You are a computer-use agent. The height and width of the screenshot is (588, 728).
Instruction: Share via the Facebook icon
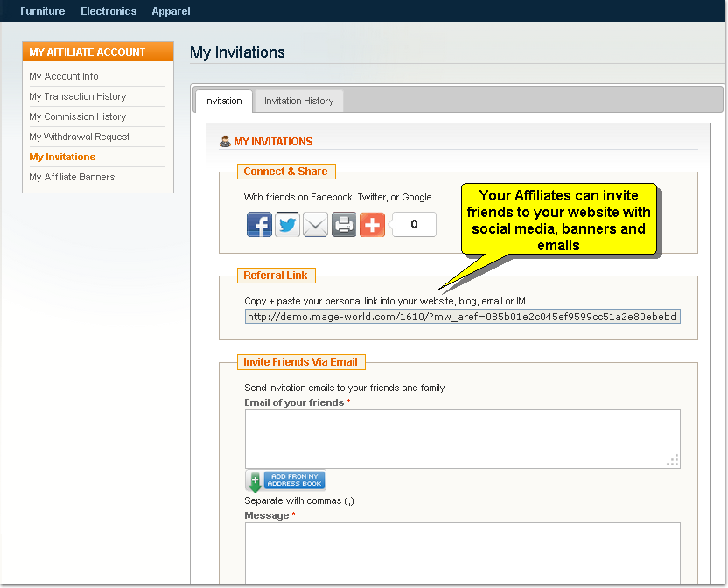coord(259,224)
